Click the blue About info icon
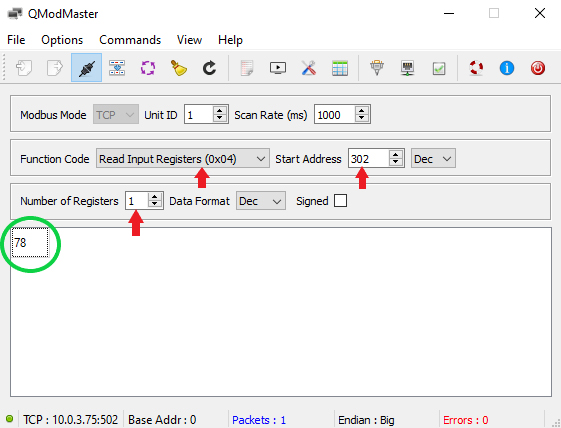This screenshot has height=428, width=561. click(507, 68)
